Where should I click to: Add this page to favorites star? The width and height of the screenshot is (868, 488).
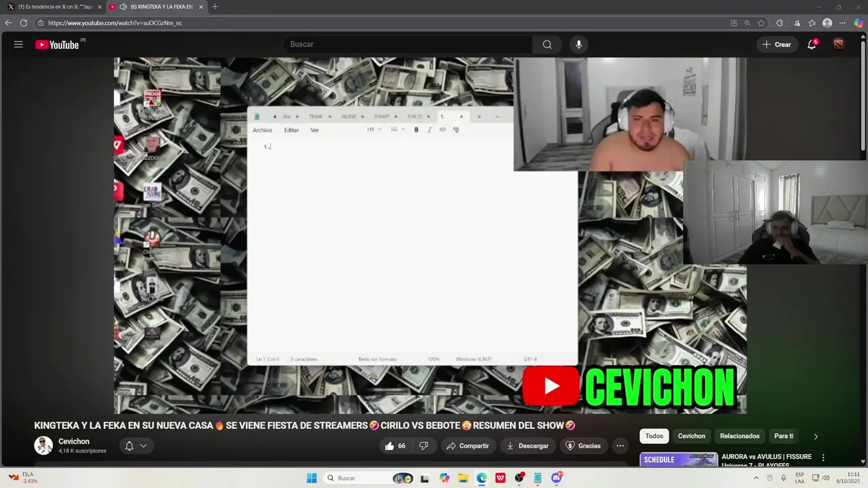tap(762, 23)
